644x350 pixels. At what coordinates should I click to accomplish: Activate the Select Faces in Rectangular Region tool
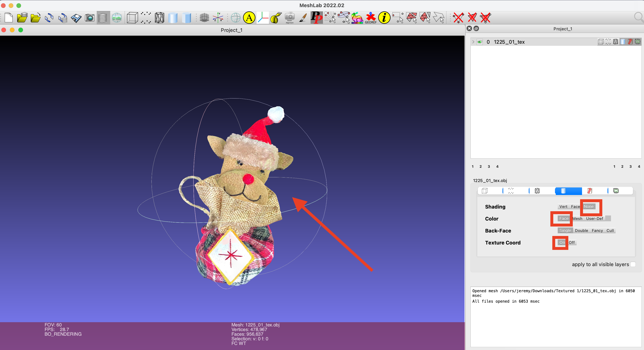(412, 18)
